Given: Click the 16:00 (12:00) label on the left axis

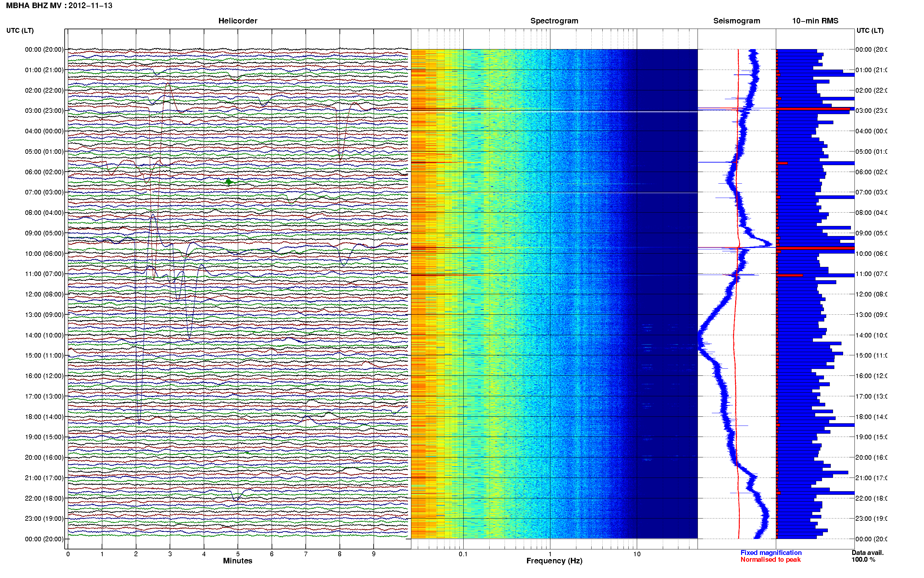Looking at the screenshot, I should [x=44, y=376].
